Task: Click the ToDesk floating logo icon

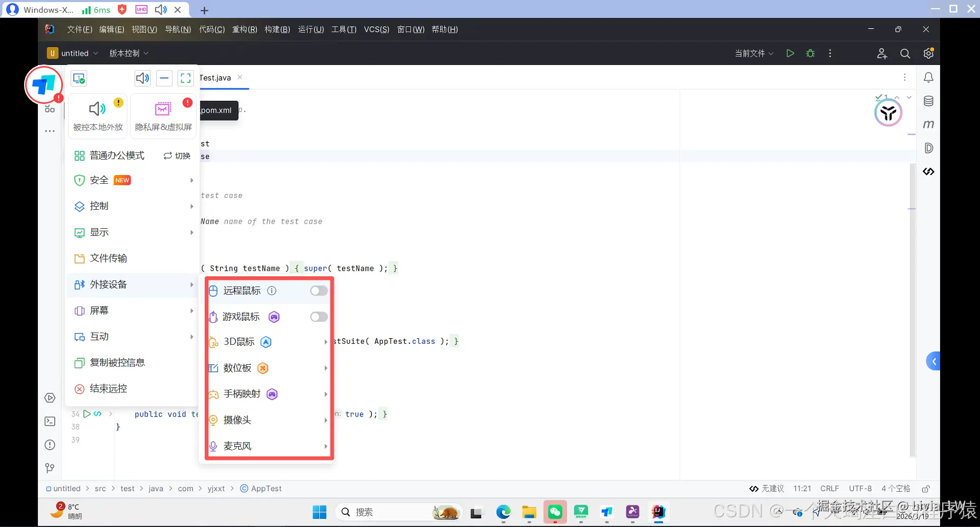Action: click(43, 85)
